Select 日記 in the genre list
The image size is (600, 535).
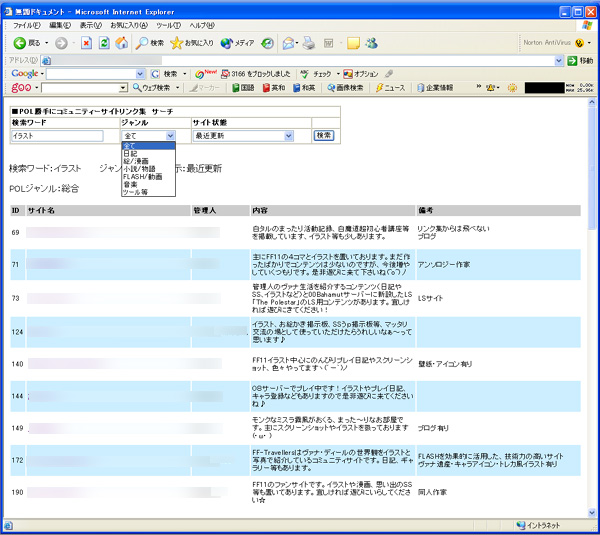coord(131,153)
